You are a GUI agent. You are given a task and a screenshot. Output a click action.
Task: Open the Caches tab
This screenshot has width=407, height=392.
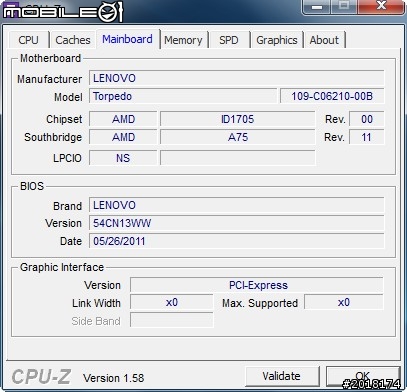(73, 40)
